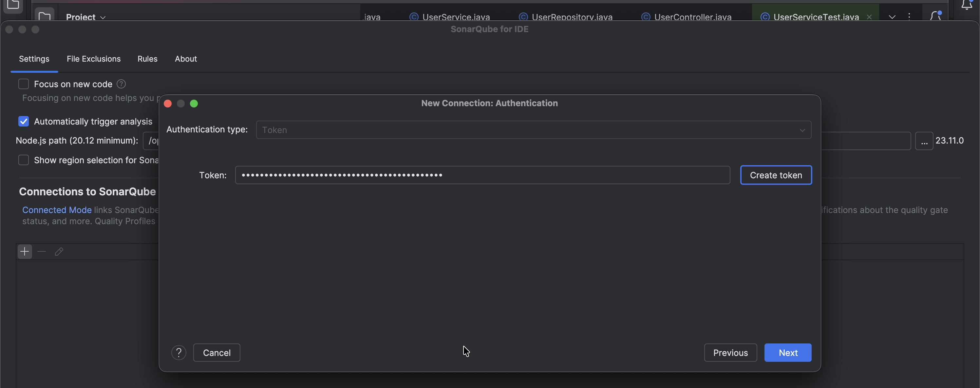
Task: Enable the Focus on new code checkbox
Action: [x=24, y=84]
